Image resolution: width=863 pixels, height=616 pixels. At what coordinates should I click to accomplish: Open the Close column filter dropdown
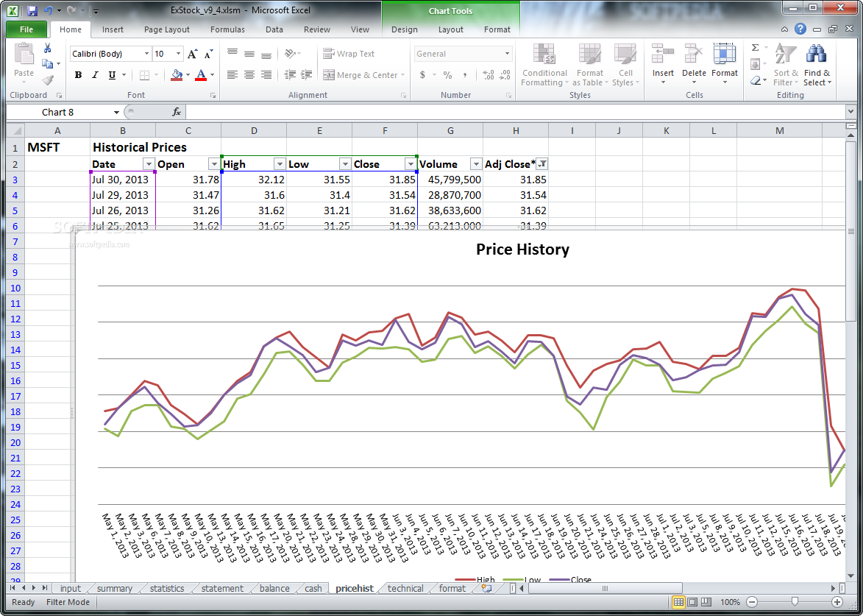point(411,164)
